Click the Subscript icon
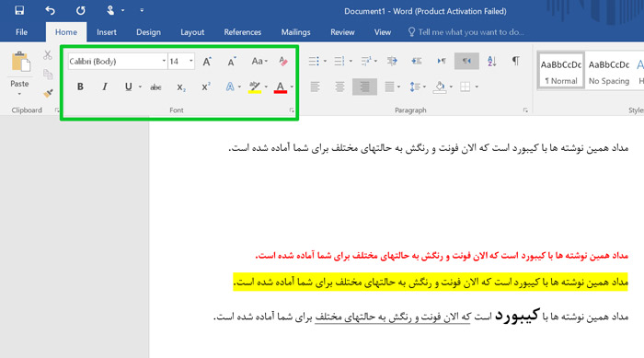Image resolution: width=644 pixels, height=358 pixels. [181, 87]
